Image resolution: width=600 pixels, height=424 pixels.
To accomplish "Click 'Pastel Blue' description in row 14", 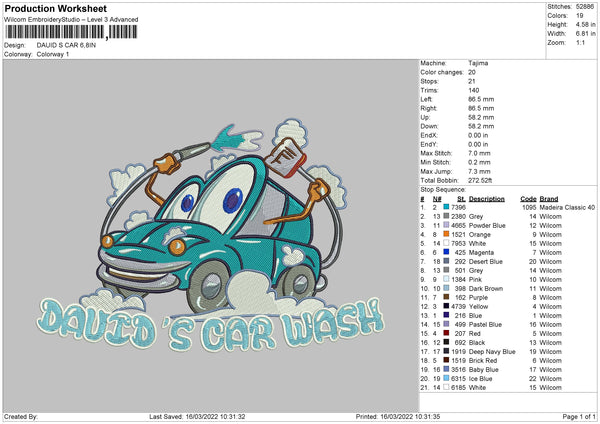I will [x=485, y=325].
